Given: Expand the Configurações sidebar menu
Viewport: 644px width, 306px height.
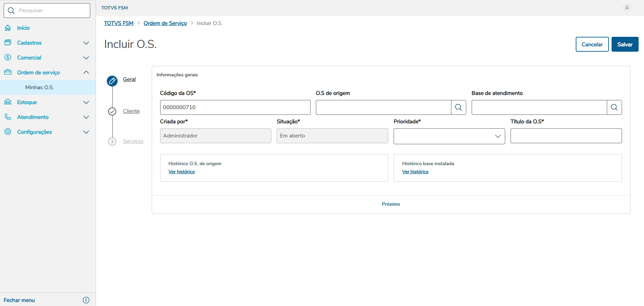Looking at the screenshot, I should (x=86, y=132).
